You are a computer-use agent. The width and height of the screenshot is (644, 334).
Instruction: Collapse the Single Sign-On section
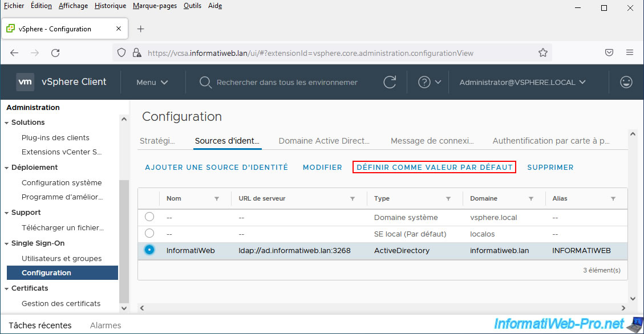[7, 244]
